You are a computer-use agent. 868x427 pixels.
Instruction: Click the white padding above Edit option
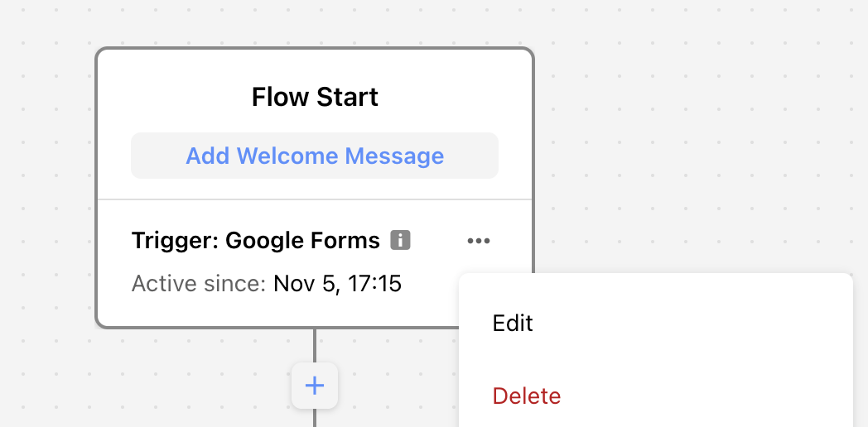(x=656, y=288)
